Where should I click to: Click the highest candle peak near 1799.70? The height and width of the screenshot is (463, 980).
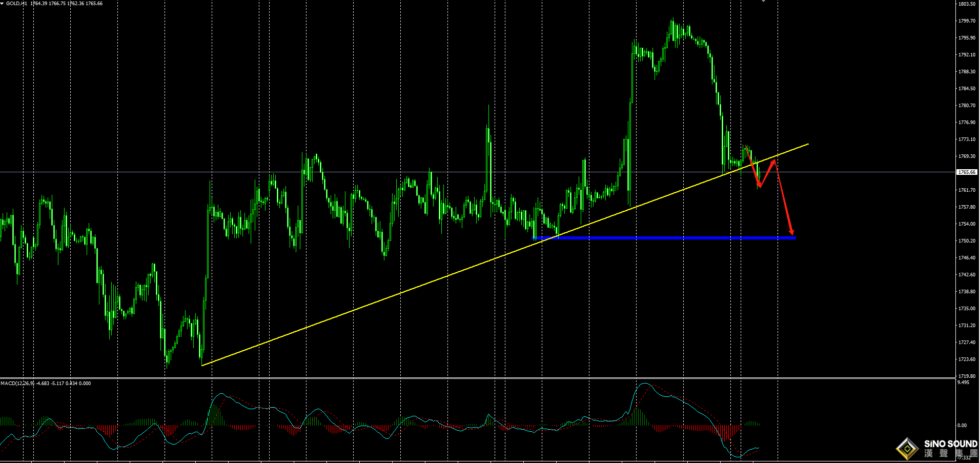coord(672,22)
